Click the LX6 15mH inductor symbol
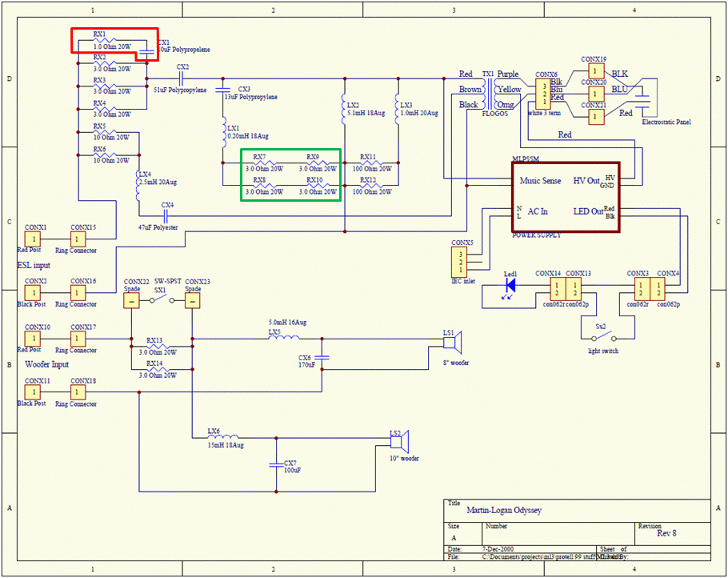Screen dimensions: 728x578 click(x=223, y=437)
